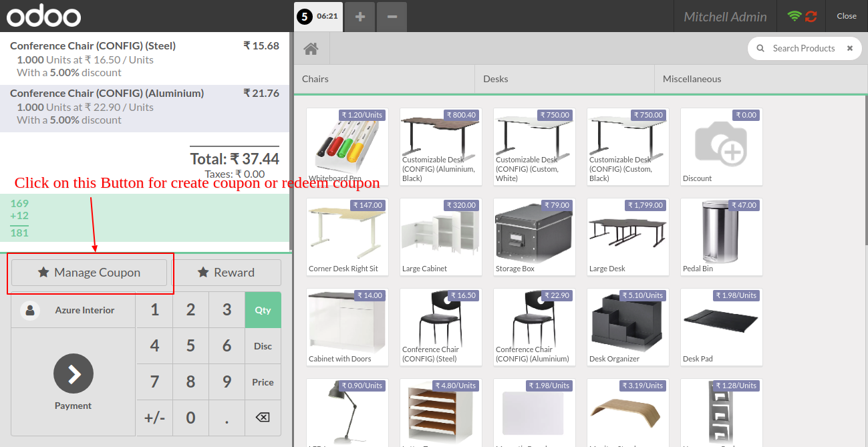Focus the Search Products field
The height and width of the screenshot is (447, 868).
804,48
